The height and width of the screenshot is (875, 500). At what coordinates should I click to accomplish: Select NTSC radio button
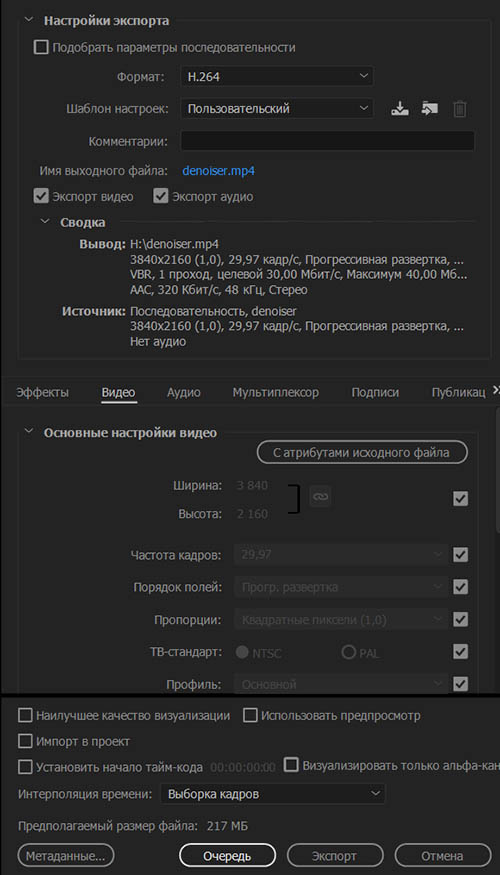pyautogui.click(x=242, y=652)
